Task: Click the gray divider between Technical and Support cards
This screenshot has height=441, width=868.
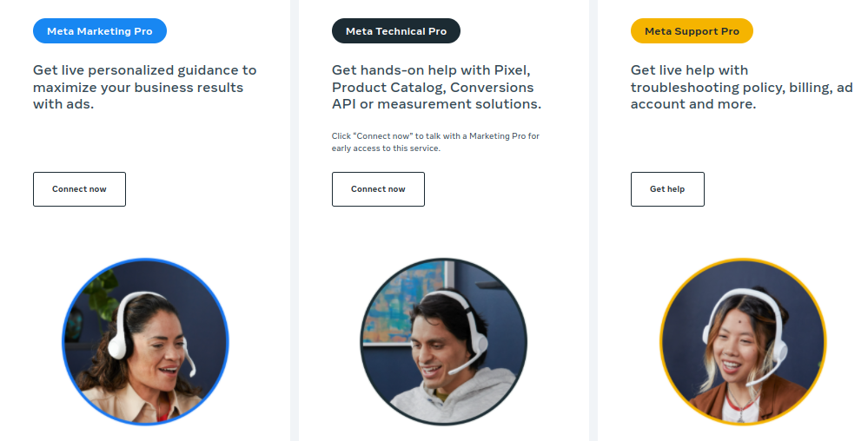Action: pos(593,220)
